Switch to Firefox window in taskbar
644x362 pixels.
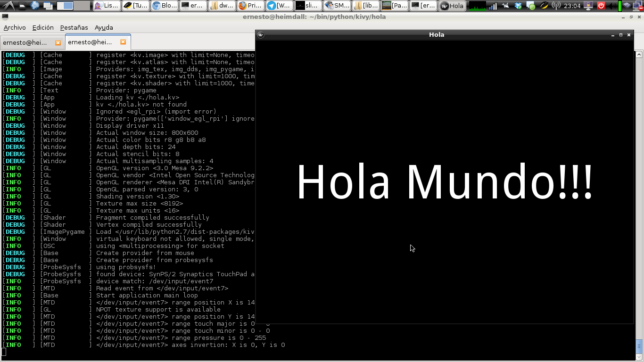coord(250,6)
